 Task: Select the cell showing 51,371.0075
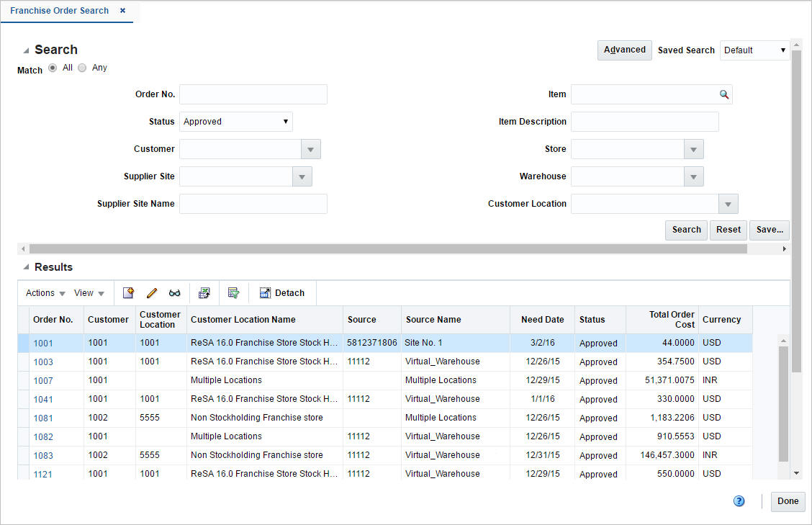point(662,380)
